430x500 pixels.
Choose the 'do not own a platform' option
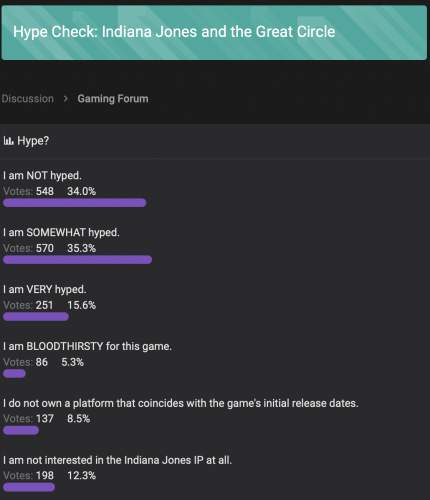click(181, 403)
